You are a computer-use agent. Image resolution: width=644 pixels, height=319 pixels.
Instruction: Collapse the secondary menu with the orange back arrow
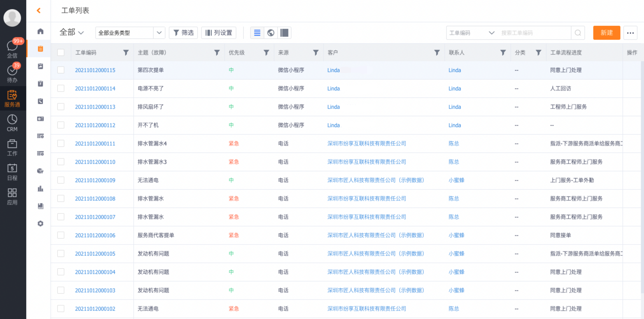(38, 10)
